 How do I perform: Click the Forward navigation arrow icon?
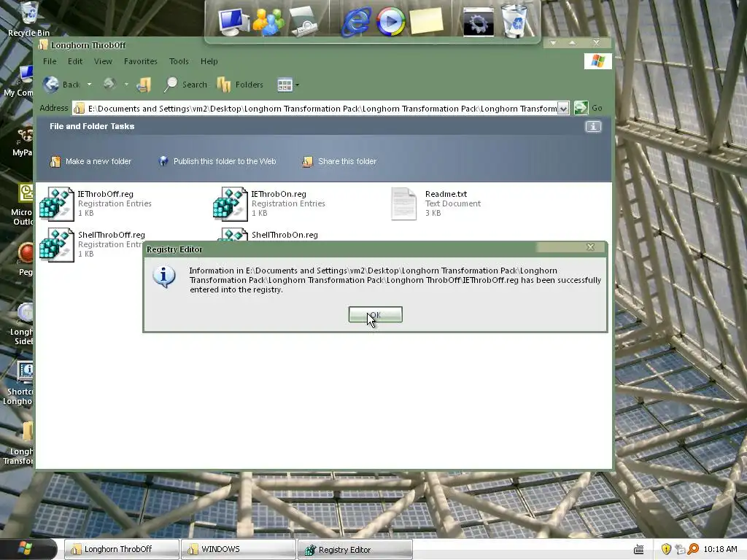(x=109, y=84)
